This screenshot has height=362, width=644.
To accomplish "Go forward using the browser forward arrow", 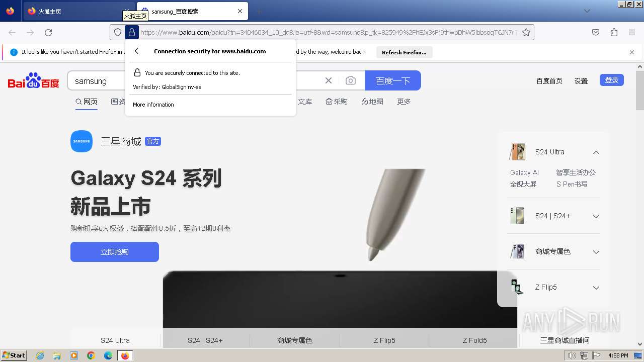I will pos(30,32).
